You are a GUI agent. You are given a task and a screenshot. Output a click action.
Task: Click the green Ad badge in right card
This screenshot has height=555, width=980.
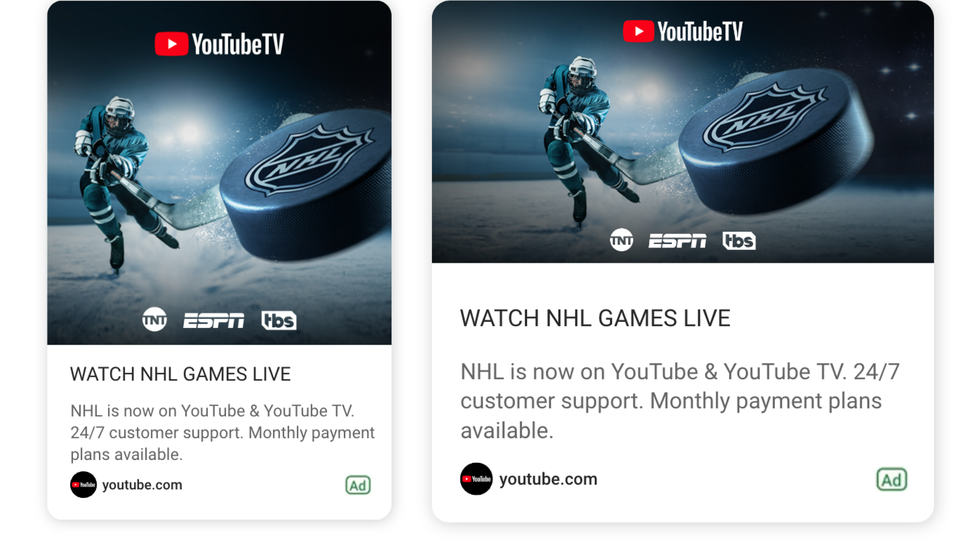tap(891, 479)
